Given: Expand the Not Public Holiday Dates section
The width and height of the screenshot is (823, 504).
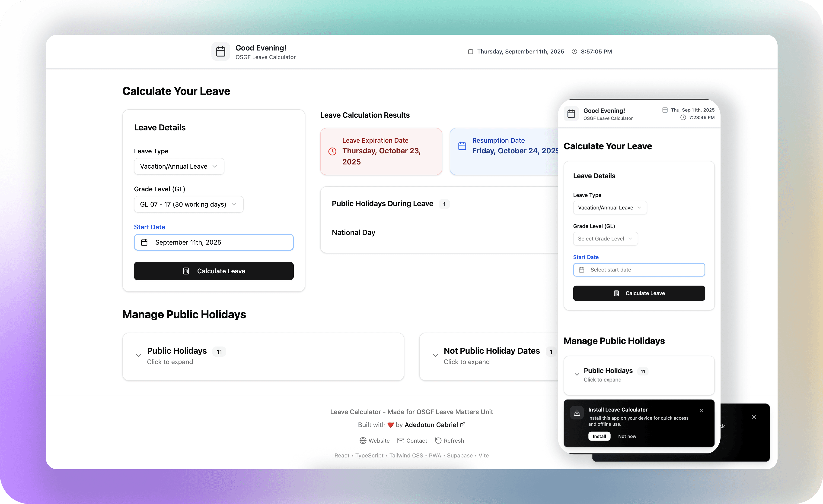Looking at the screenshot, I should coord(492,356).
